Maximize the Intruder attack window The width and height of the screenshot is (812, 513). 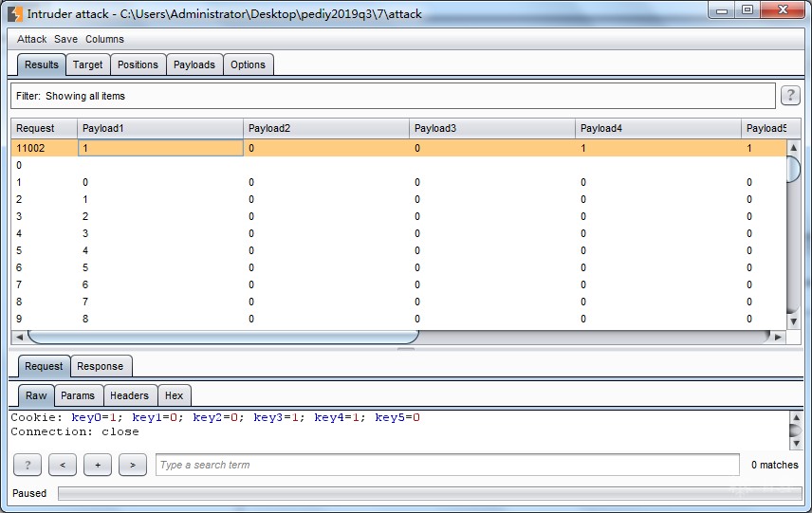point(747,10)
